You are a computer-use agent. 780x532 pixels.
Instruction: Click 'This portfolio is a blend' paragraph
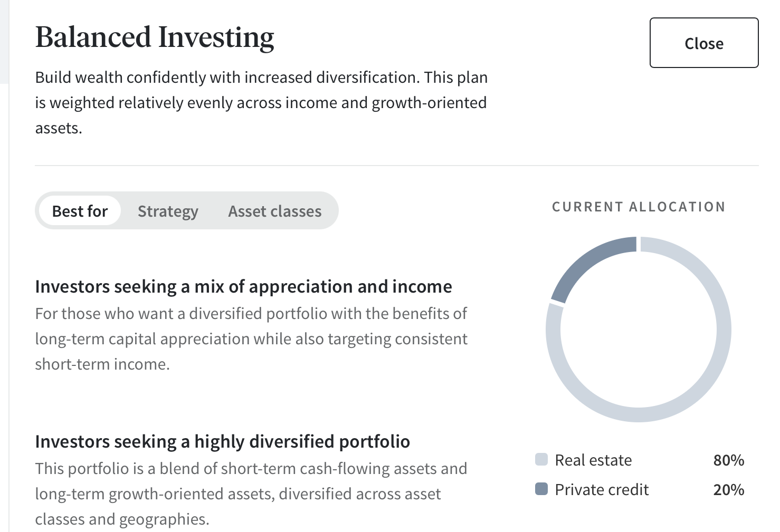(x=251, y=494)
